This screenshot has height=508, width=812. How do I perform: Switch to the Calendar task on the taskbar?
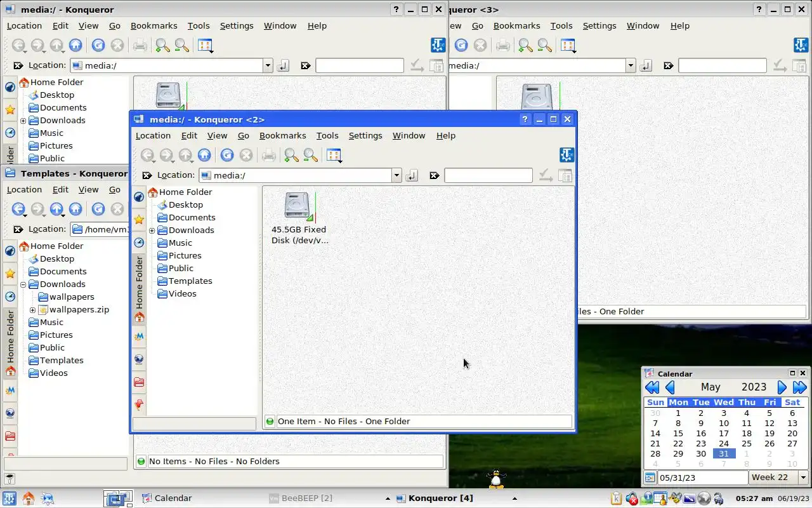166,498
